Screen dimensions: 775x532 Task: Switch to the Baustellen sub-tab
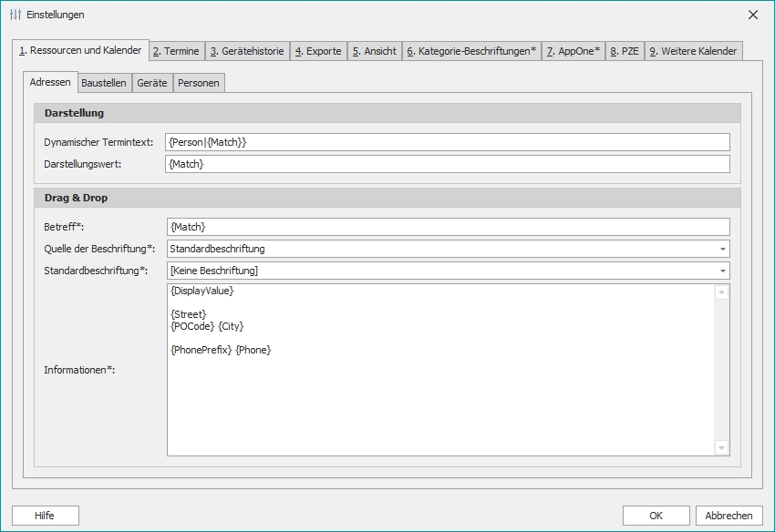(x=103, y=82)
